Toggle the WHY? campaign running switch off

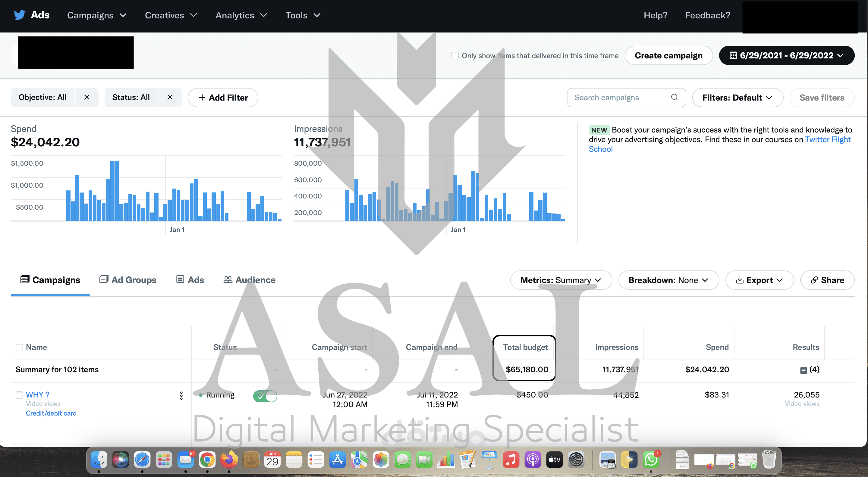265,396
